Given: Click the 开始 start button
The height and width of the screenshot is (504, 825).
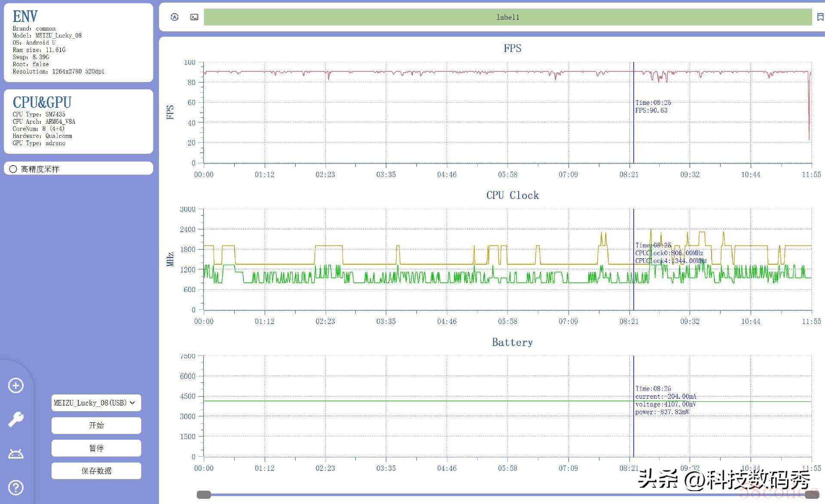Looking at the screenshot, I should 96,425.
